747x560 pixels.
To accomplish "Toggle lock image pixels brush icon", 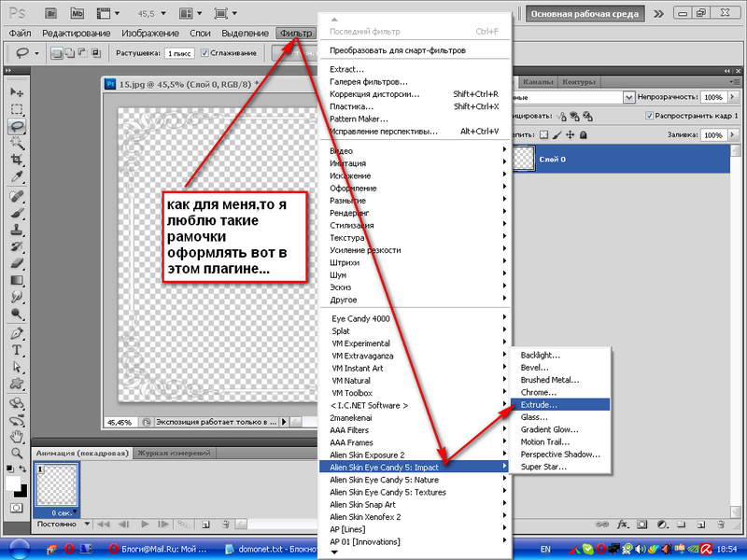I will [557, 134].
